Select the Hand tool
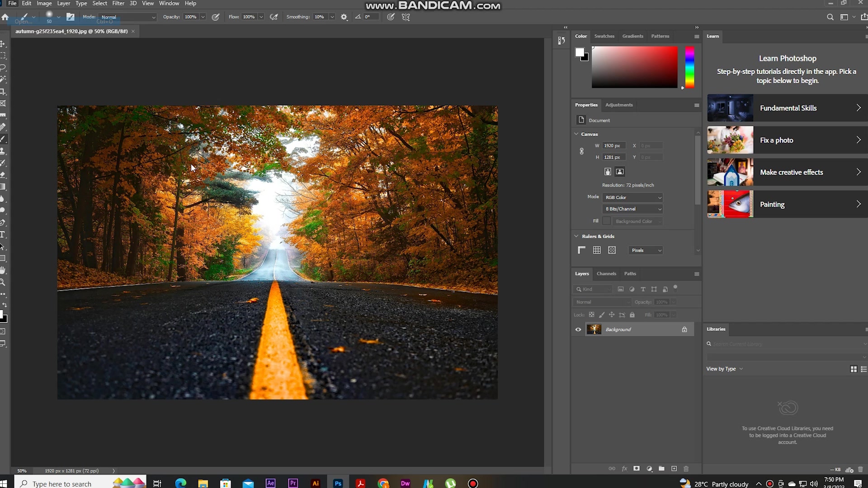Image resolution: width=868 pixels, height=488 pixels. point(3,270)
